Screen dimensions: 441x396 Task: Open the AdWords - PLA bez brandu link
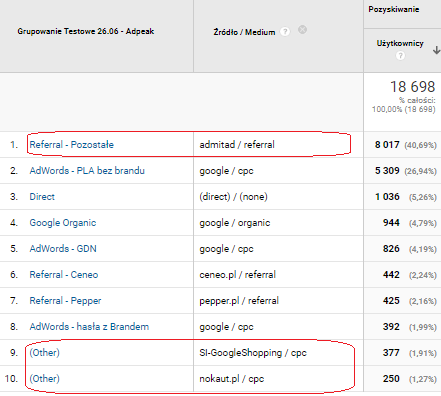[87, 171]
